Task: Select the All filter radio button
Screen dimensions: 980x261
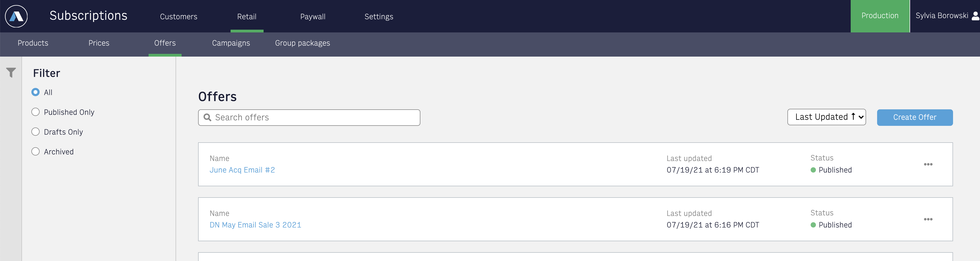Action: 35,92
